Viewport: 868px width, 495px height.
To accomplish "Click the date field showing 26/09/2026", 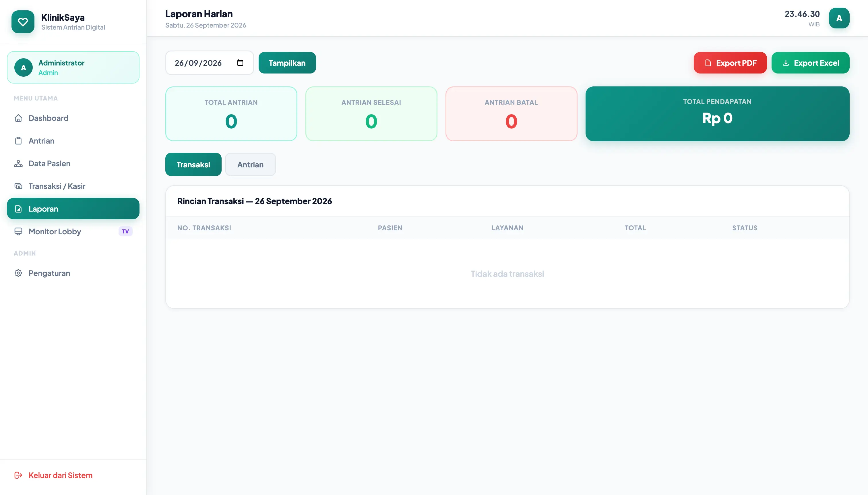I will click(x=209, y=63).
